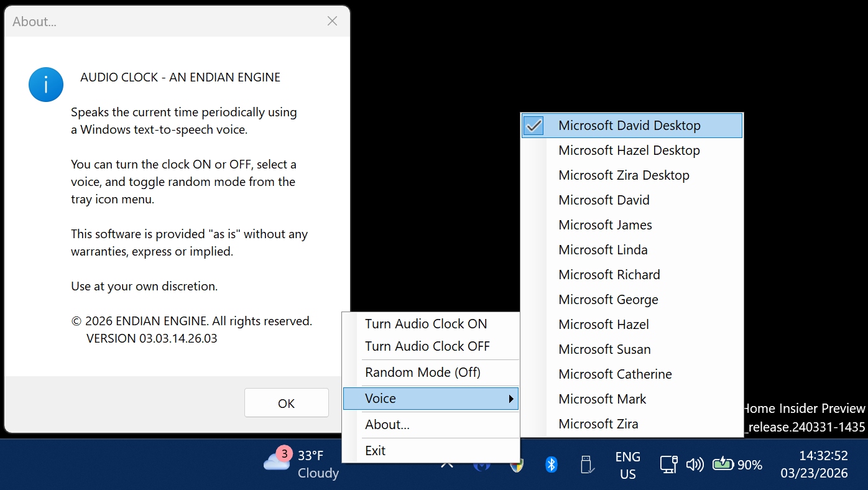Click the heading "AUDIO CLOCK - AN ENDIAN ENGINE"
868x490 pixels.
180,78
